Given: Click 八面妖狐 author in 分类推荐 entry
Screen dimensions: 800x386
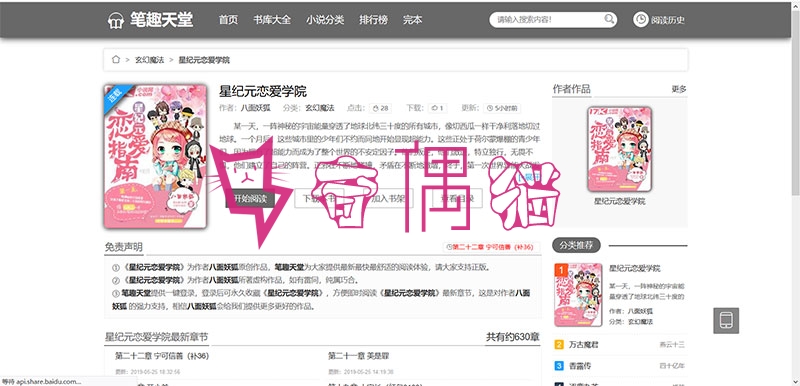Looking at the screenshot, I should click(x=640, y=311).
